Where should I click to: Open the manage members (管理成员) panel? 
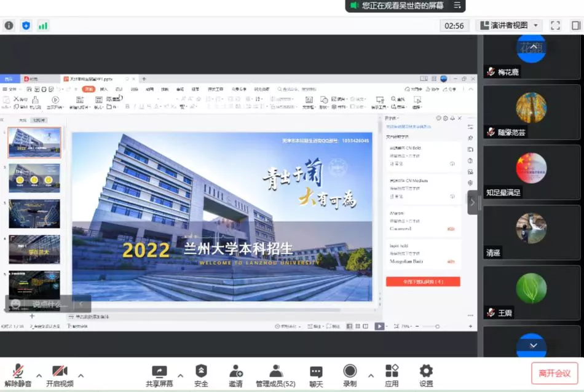[x=275, y=375]
